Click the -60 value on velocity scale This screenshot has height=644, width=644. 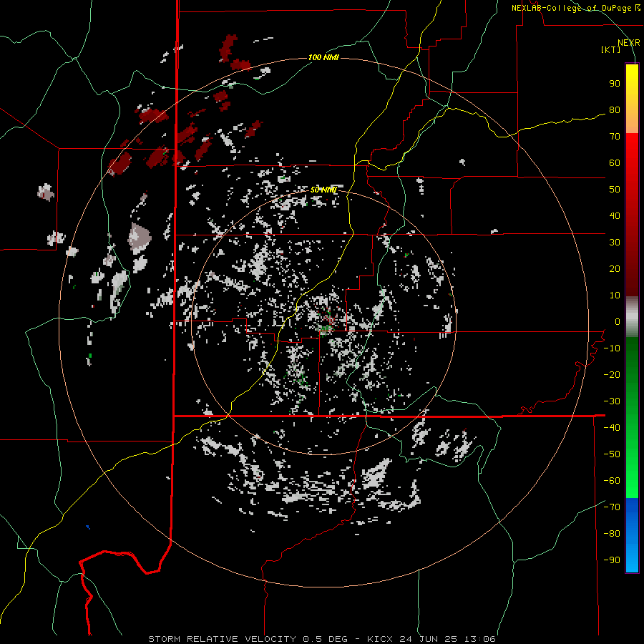tap(612, 481)
